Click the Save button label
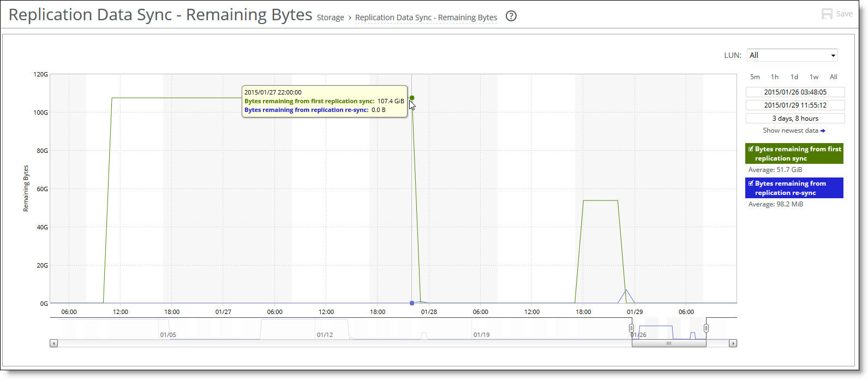This screenshot has height=379, width=868. [x=844, y=14]
